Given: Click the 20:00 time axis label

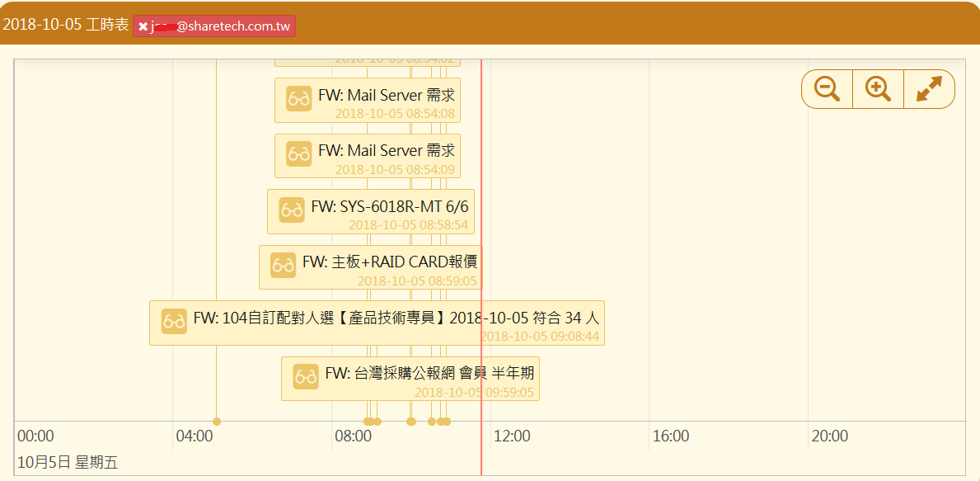Looking at the screenshot, I should (x=829, y=436).
